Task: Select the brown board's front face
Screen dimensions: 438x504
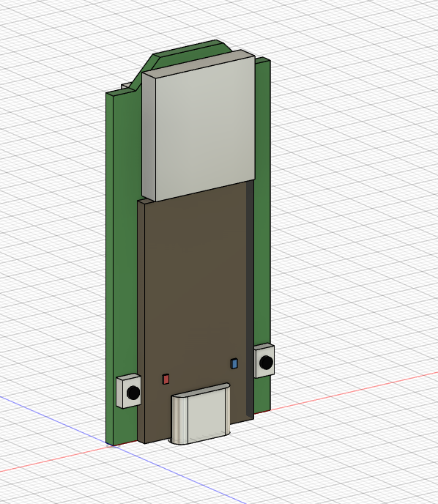Action: pos(196,289)
